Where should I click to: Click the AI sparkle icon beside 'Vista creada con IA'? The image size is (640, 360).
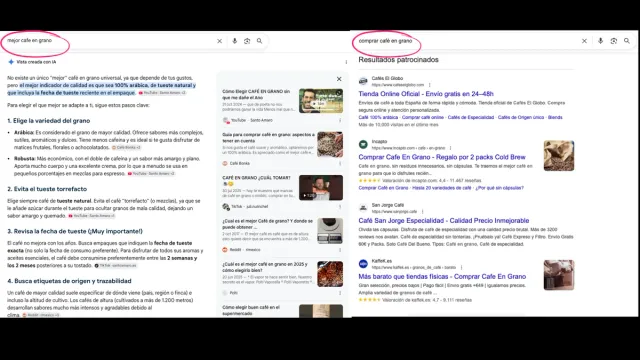pyautogui.click(x=11, y=62)
